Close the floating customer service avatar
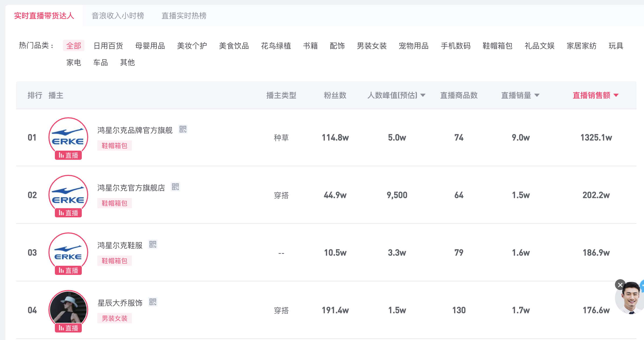644x340 pixels. pos(620,285)
